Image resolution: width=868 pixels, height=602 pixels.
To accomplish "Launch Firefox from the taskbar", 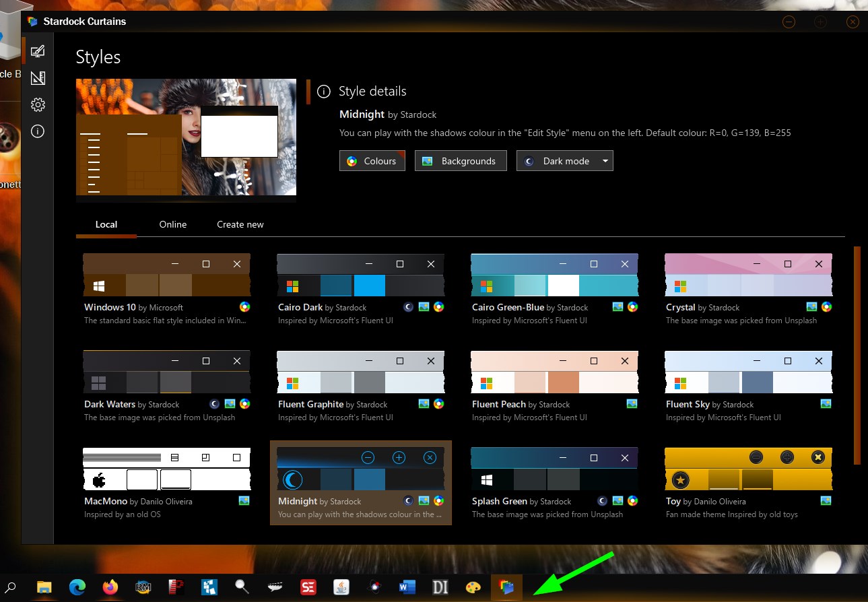I will point(110,587).
